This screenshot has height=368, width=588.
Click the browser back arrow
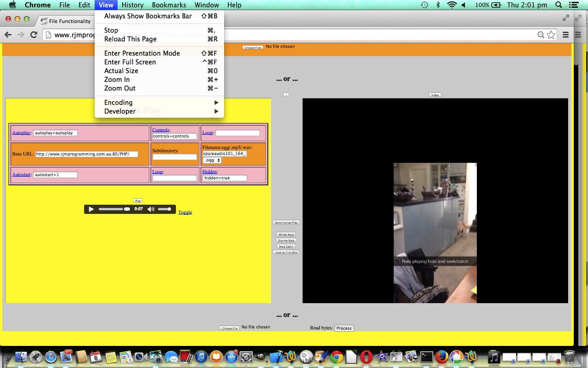(x=8, y=34)
